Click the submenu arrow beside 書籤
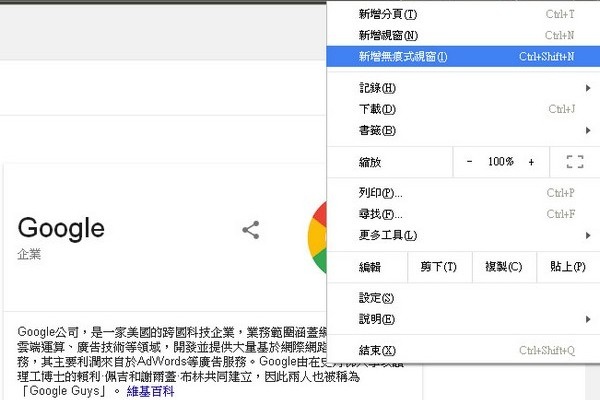Image resolution: width=600 pixels, height=400 pixels. pyautogui.click(x=588, y=131)
